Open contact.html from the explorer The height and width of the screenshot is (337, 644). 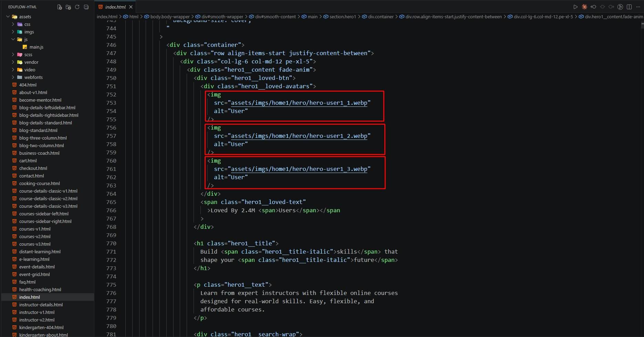click(31, 176)
